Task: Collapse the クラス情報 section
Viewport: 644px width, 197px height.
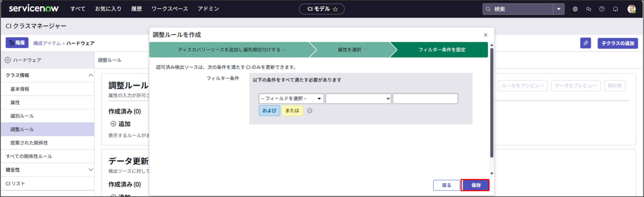Action: 91,75
